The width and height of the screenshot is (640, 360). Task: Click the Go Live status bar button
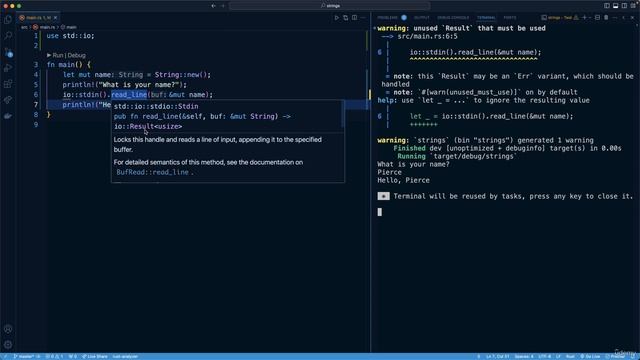point(590,356)
